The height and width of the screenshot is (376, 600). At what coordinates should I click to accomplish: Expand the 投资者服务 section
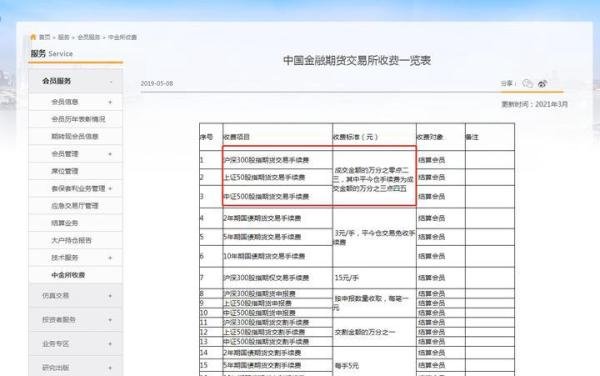pyautogui.click(x=110, y=320)
